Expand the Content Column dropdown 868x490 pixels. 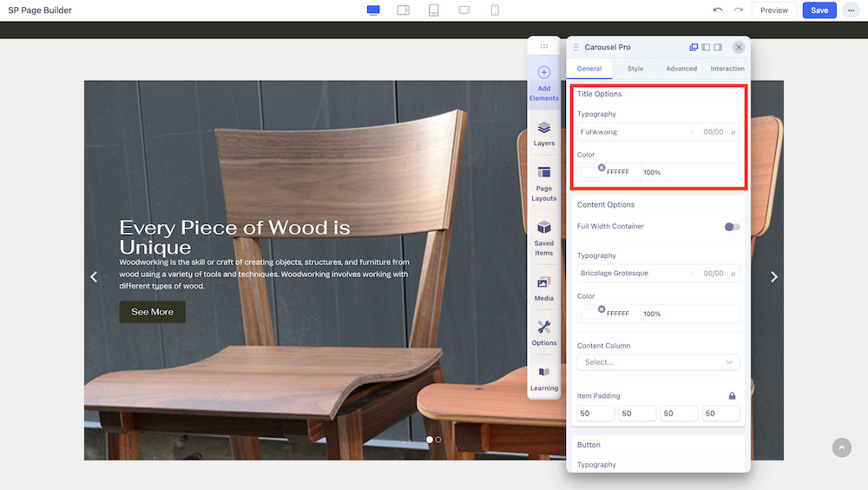[x=658, y=362]
